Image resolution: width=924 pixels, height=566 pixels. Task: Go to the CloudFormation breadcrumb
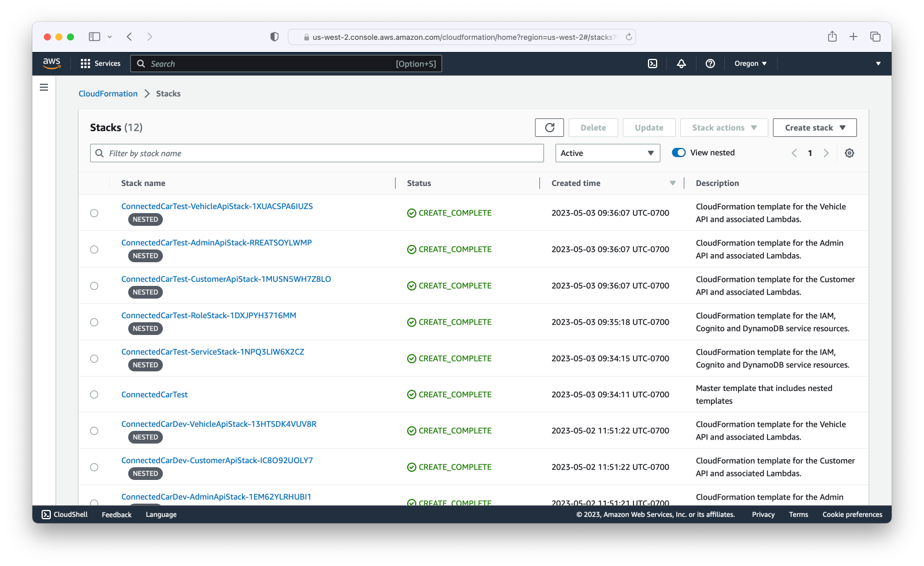coord(108,94)
